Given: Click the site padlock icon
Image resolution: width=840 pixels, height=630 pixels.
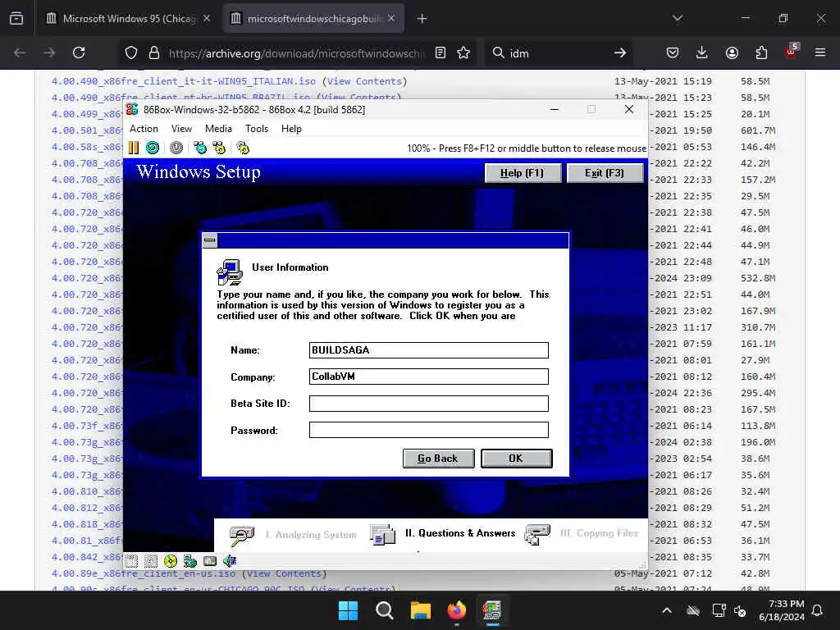Looking at the screenshot, I should coord(154,52).
